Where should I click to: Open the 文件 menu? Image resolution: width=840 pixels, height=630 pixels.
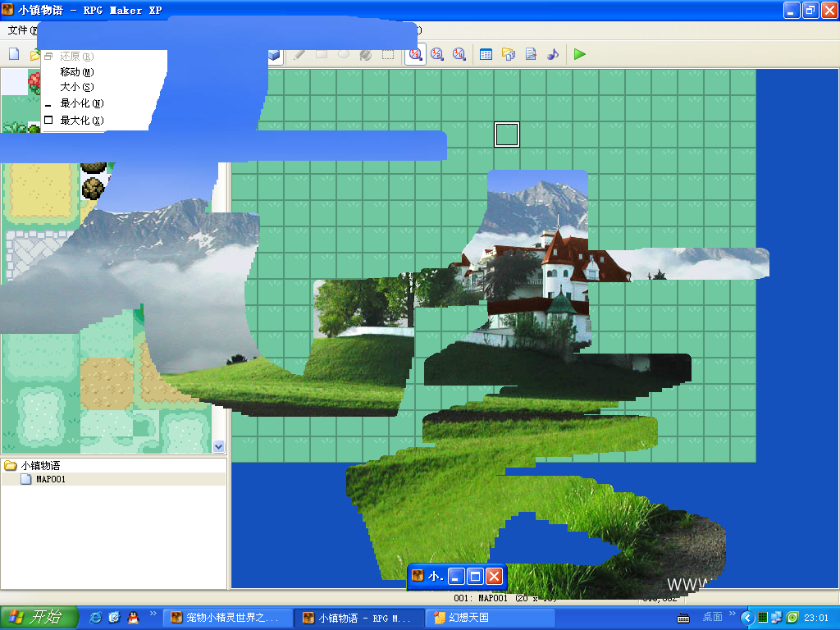click(x=21, y=30)
